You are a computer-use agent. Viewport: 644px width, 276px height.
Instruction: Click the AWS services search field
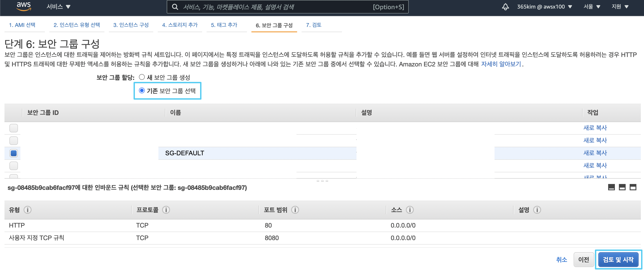coord(275,7)
